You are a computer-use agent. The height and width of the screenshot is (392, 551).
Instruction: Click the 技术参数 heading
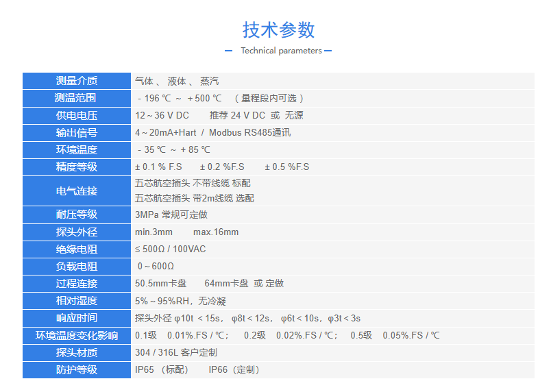[x=278, y=30]
